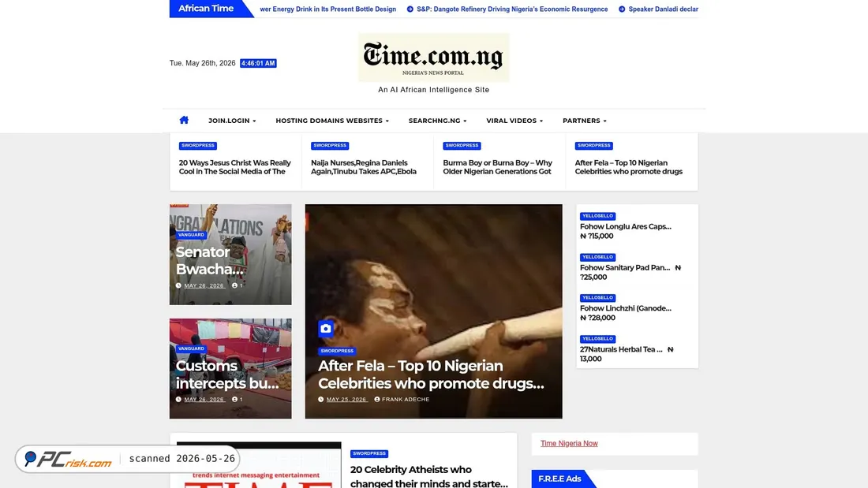Click MAY 26, 2026 date on Senator Bwacha
The width and height of the screenshot is (868, 488).
(x=204, y=285)
